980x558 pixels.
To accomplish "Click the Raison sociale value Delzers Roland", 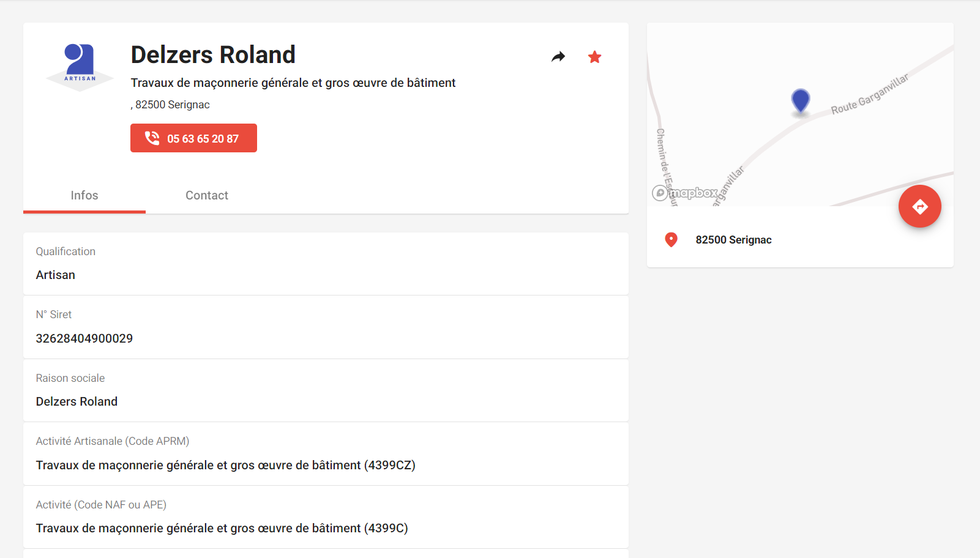I will coord(77,401).
